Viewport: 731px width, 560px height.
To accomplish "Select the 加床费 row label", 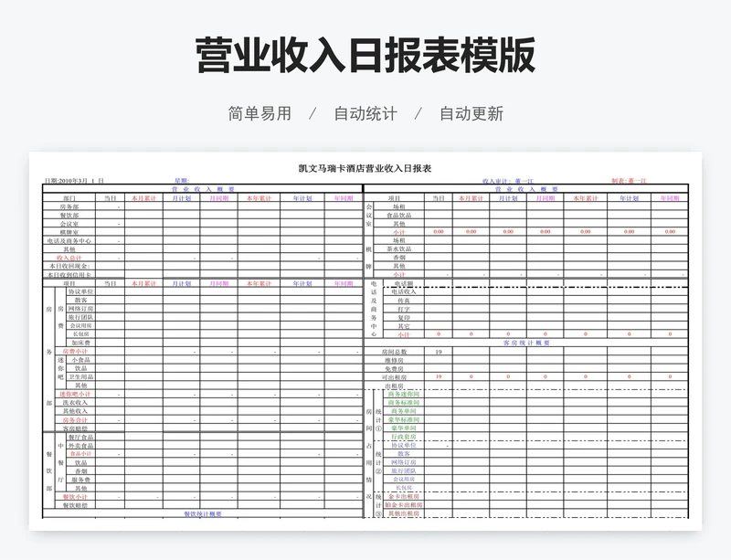I will pos(80,343).
